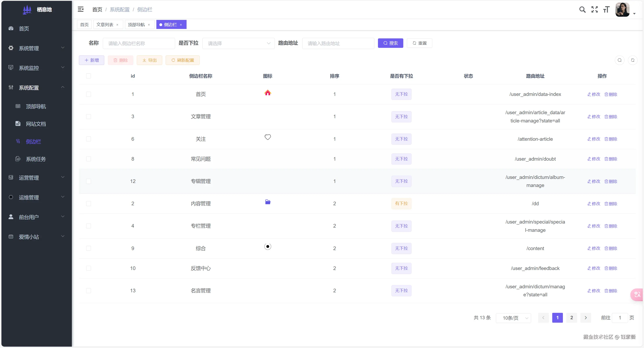The image size is (644, 348).
Task: Click the font size icon in header
Action: 606,9
